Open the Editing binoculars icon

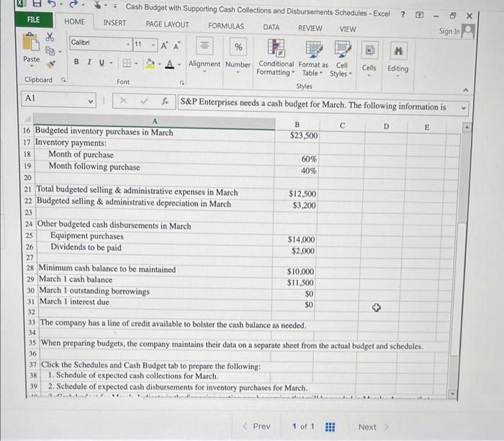pyautogui.click(x=399, y=51)
